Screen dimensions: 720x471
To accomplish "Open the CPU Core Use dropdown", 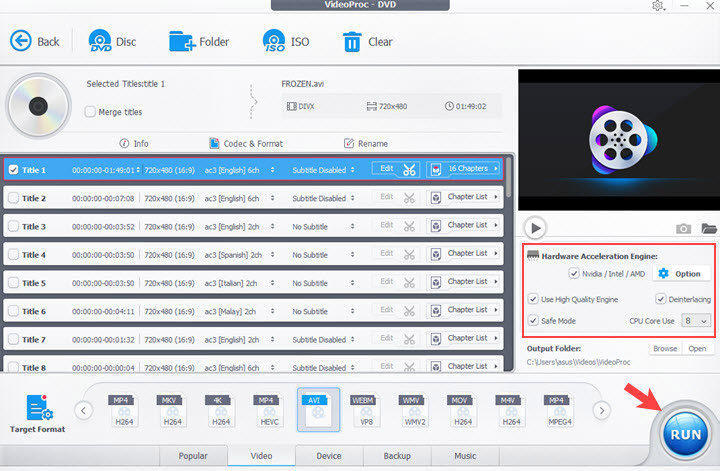I will tap(696, 321).
